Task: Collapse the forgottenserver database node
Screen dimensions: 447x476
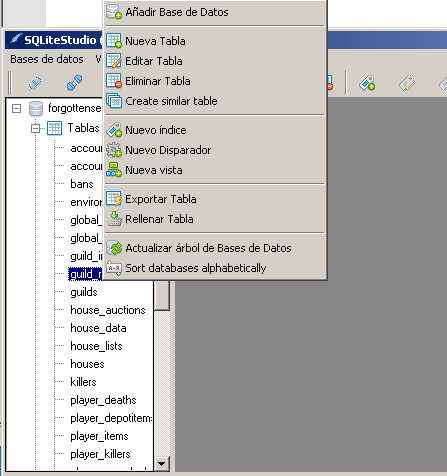Action: pyautogui.click(x=16, y=108)
